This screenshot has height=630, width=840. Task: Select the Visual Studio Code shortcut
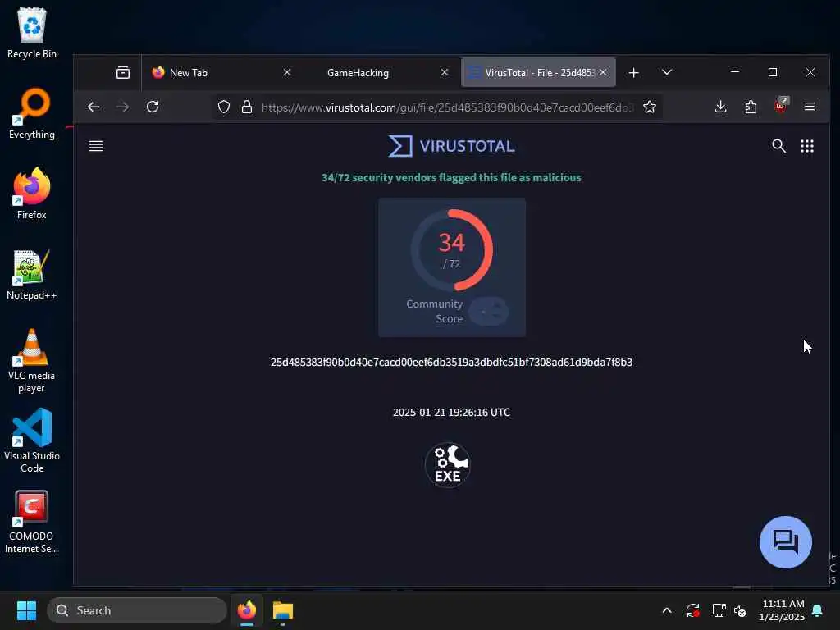[x=32, y=441]
